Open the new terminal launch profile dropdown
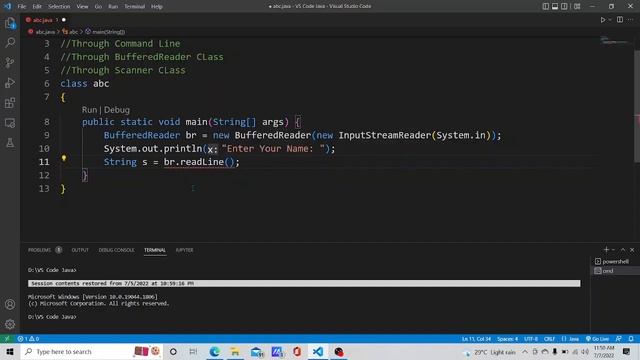640x360 pixels. point(613,249)
